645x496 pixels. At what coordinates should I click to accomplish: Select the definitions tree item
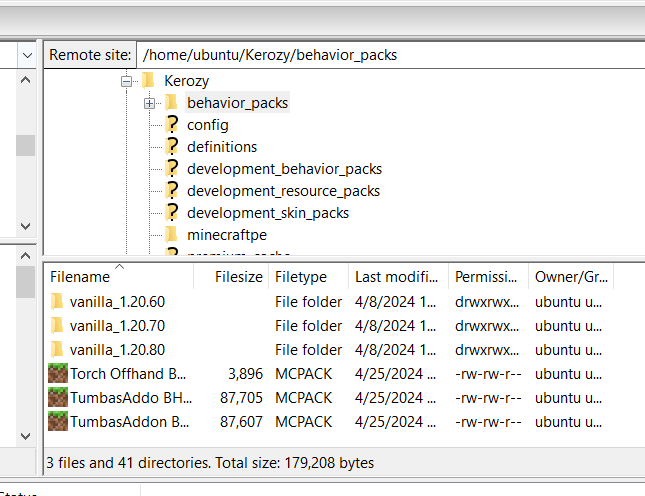coord(222,147)
